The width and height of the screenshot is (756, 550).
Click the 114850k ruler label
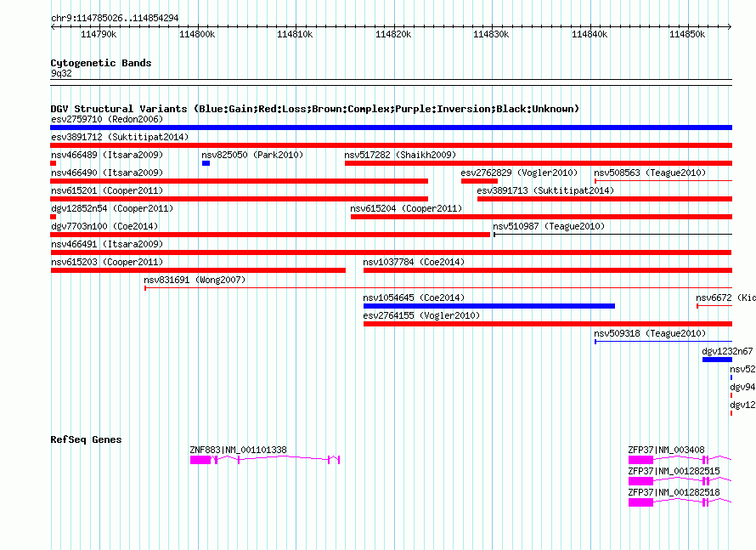click(x=687, y=34)
